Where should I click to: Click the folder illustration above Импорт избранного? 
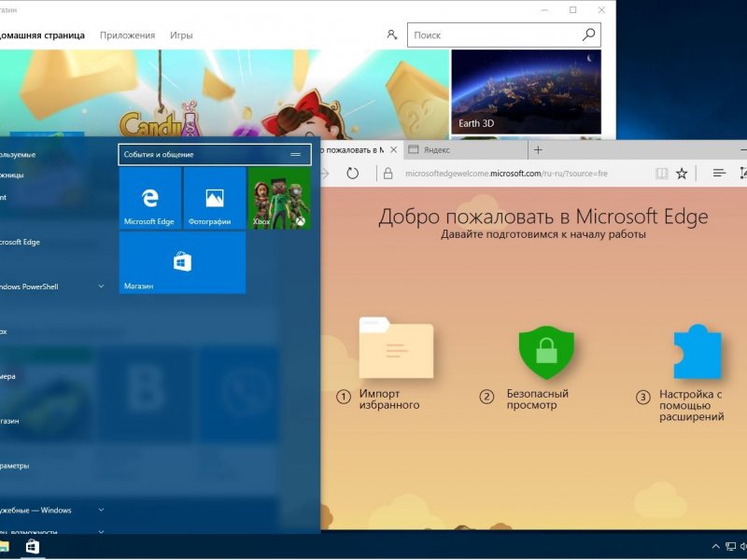396,347
